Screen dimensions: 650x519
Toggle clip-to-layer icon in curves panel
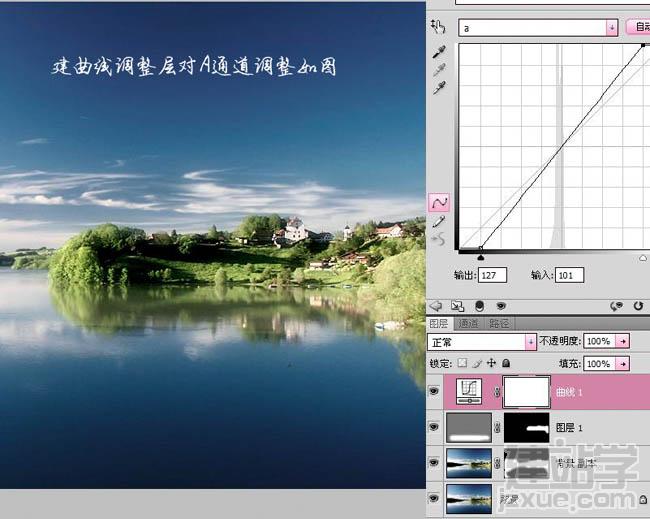pos(480,306)
